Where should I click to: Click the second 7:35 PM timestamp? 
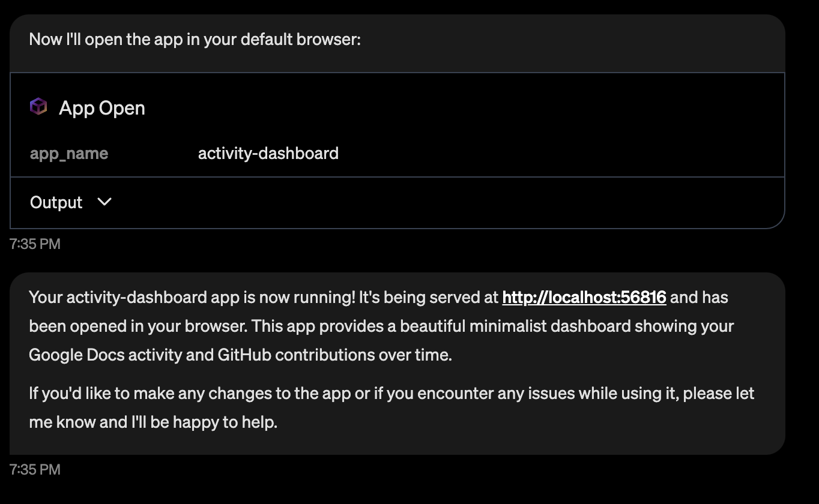click(x=35, y=469)
